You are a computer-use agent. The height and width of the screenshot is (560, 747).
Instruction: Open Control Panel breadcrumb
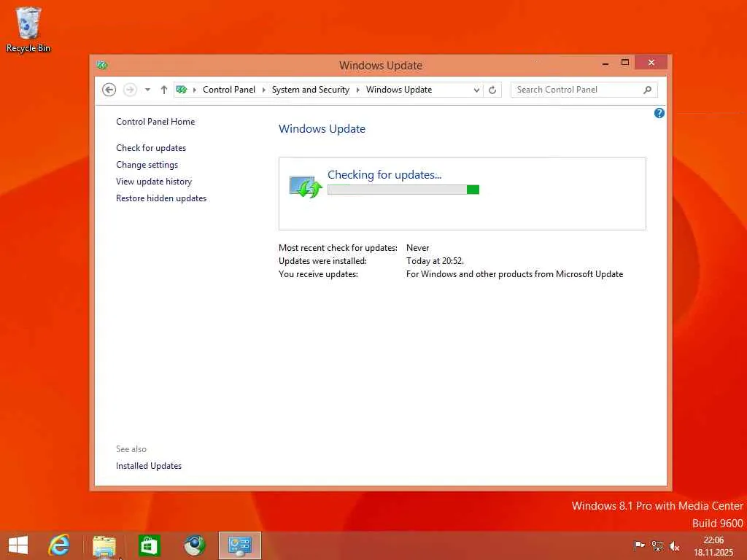click(x=228, y=90)
